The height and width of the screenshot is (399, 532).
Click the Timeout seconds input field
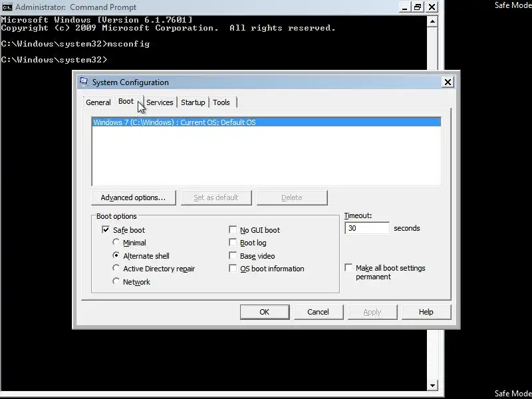[367, 228]
